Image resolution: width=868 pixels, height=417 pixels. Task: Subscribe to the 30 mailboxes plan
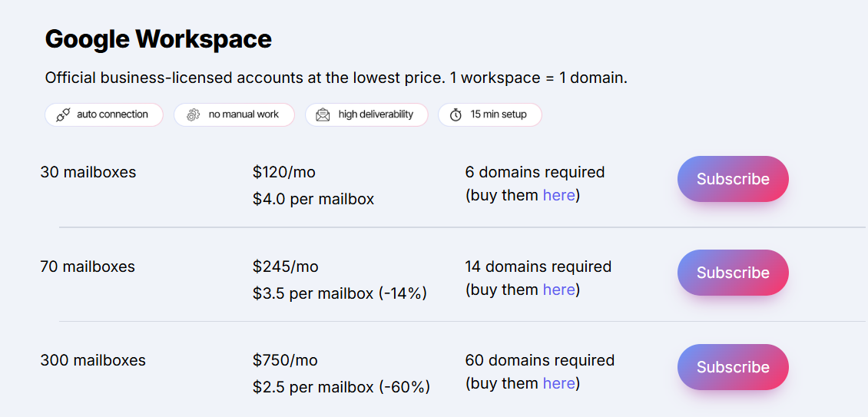pyautogui.click(x=733, y=179)
